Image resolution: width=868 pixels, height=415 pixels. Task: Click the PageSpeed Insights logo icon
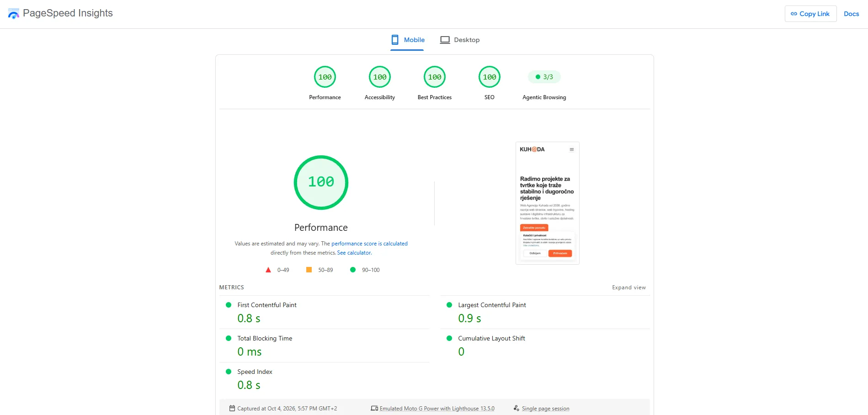pyautogui.click(x=14, y=14)
